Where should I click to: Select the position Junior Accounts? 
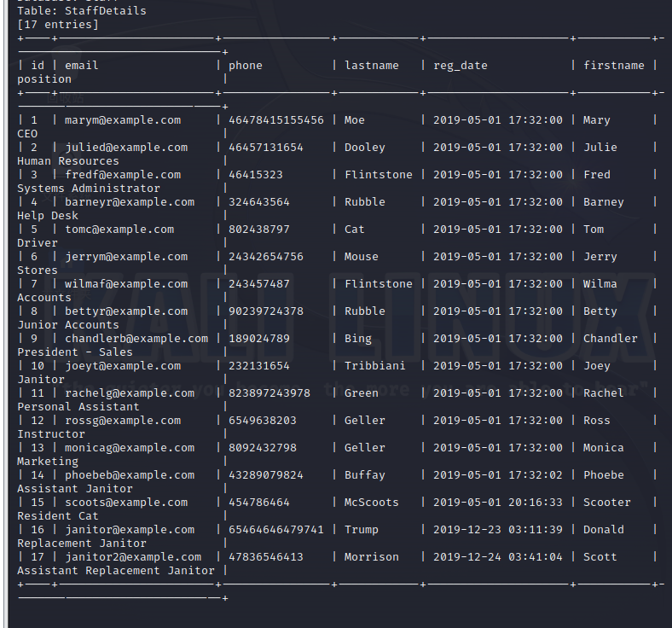(68, 325)
